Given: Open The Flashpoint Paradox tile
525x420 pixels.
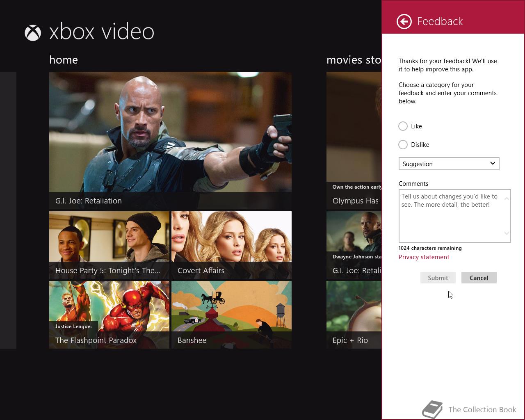Looking at the screenshot, I should 109,315.
